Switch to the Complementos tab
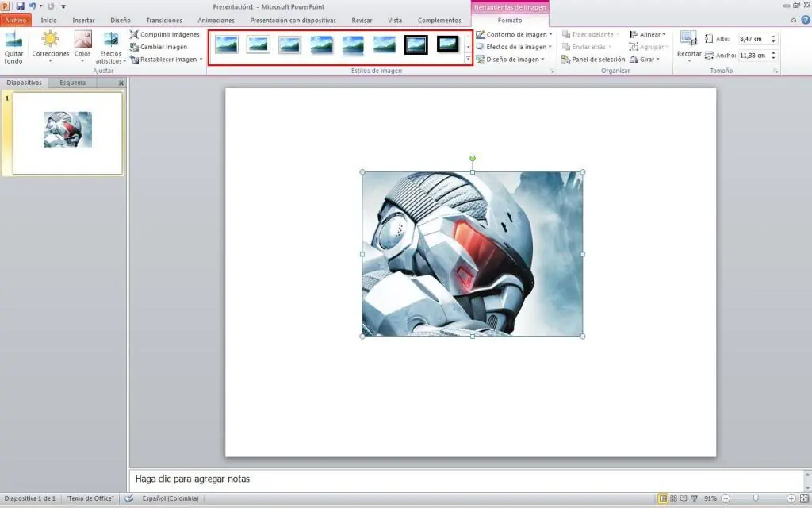 439,20
